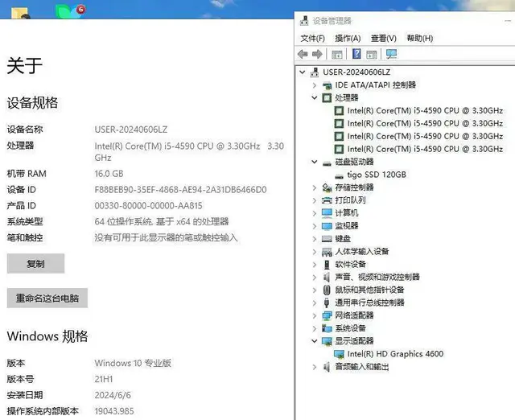Click the 复制 button under device specs
Viewport: 515px width, 420px height.
point(35,263)
